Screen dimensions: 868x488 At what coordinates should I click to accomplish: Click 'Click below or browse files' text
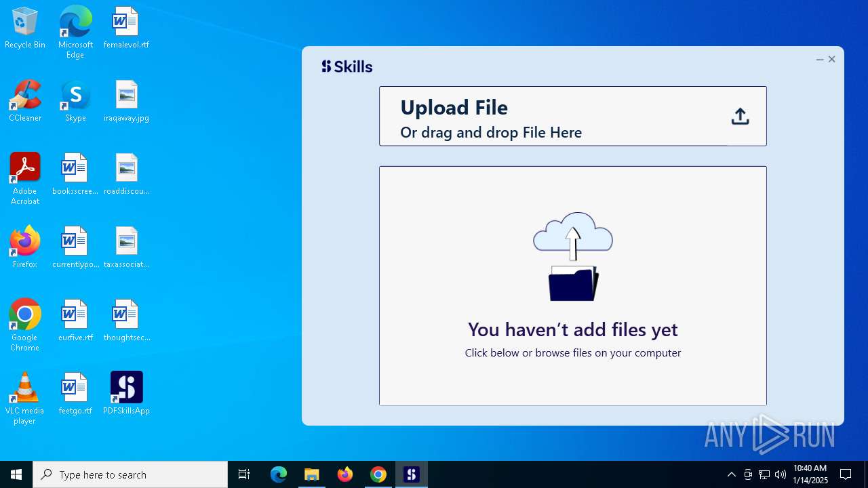573,352
